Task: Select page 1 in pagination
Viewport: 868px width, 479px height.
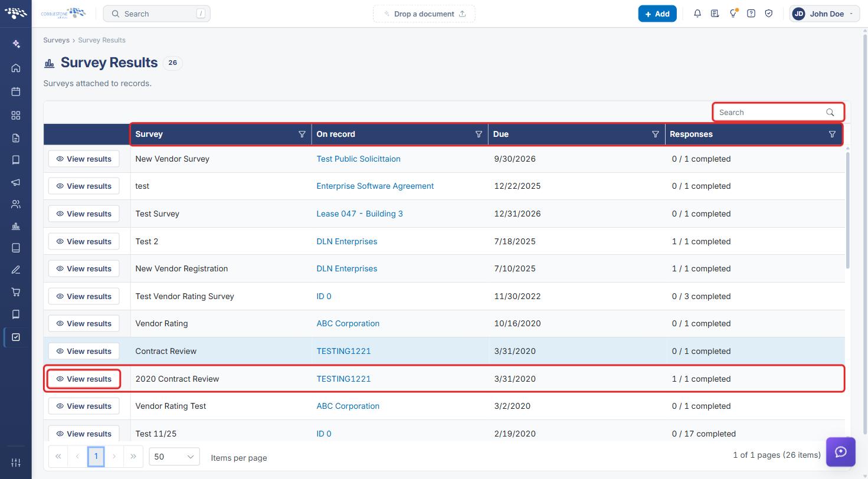Action: pyautogui.click(x=96, y=456)
